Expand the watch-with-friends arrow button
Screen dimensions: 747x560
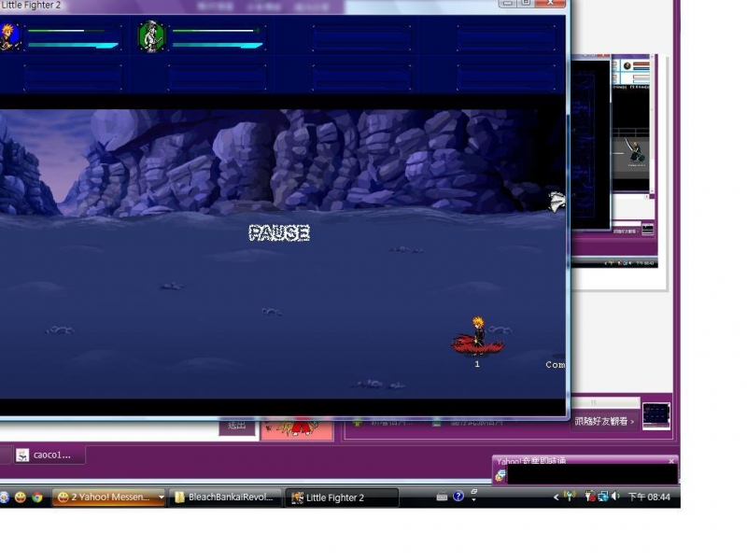pos(632,422)
